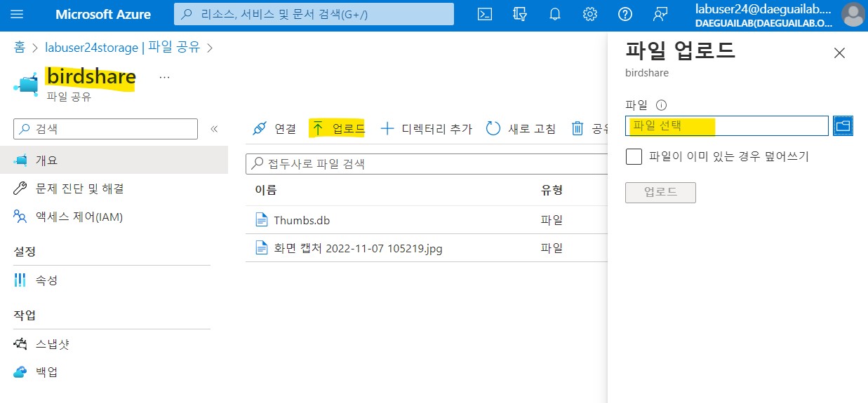This screenshot has width=868, height=403.
Task: Click the sidebar 검색 search box
Action: pos(106,129)
